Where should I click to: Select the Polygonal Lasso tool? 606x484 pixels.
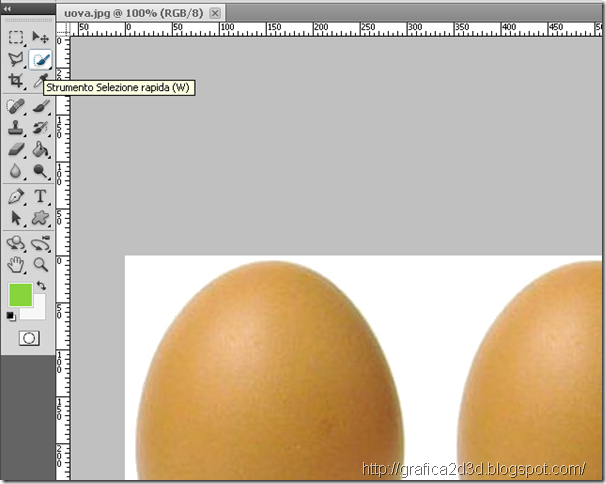(x=16, y=60)
